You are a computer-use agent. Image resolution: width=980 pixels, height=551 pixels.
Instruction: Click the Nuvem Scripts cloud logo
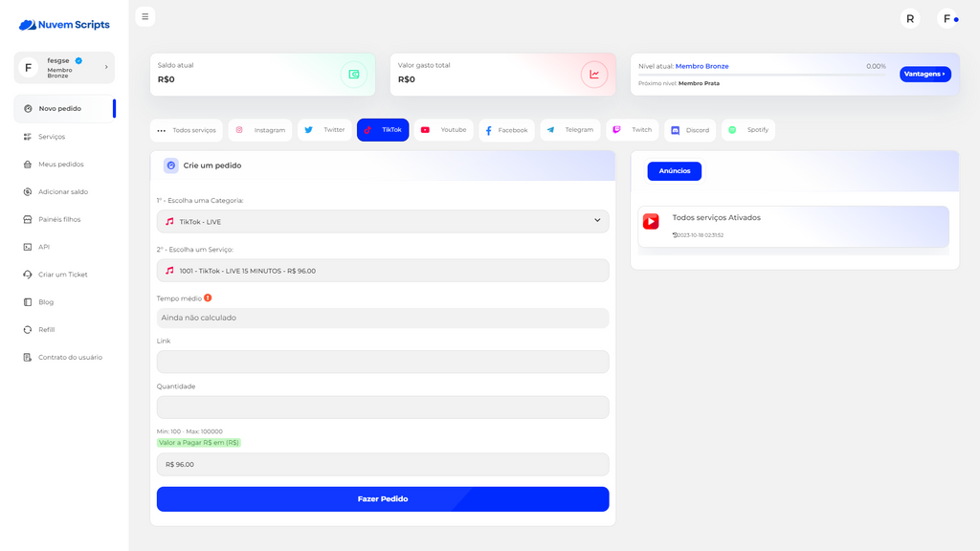tap(27, 25)
